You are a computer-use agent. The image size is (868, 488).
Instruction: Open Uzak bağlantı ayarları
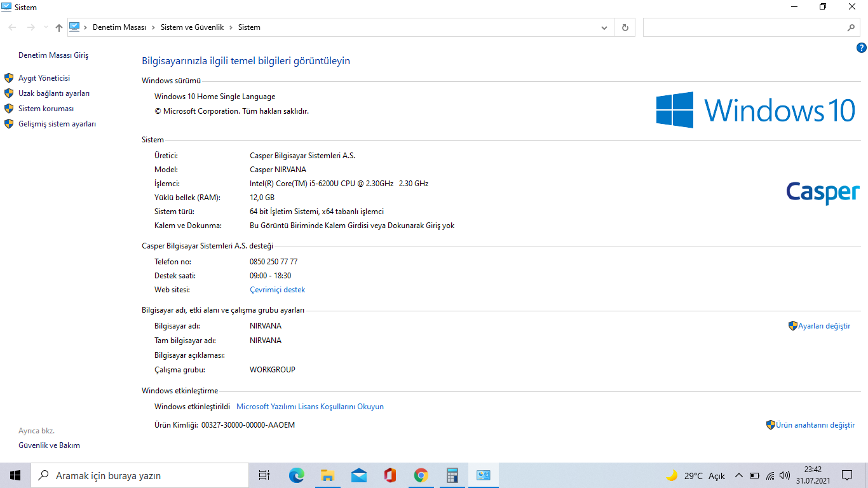[x=54, y=93]
